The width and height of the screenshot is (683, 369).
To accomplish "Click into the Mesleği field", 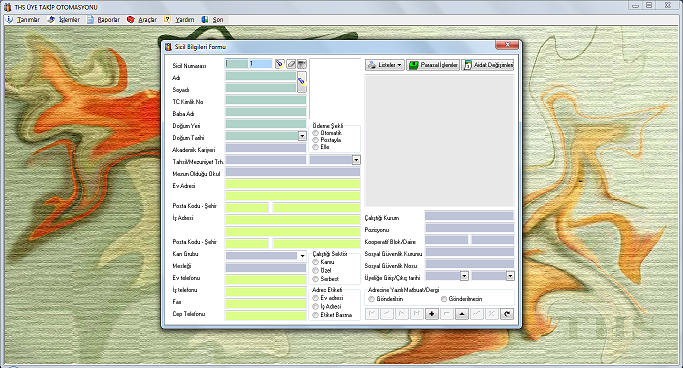I will (x=266, y=267).
